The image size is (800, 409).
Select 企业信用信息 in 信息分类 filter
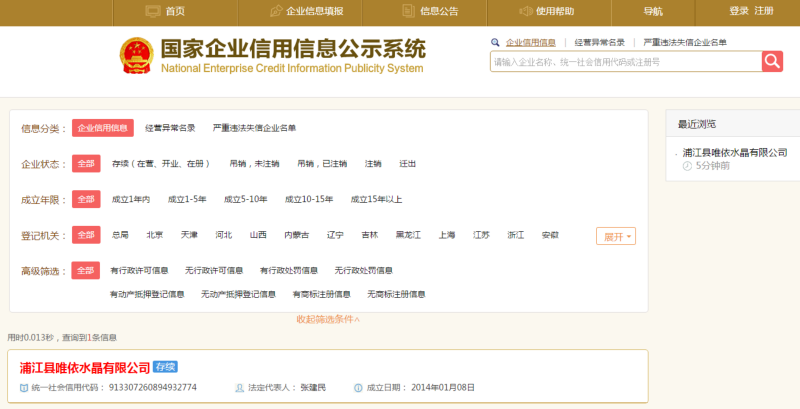pyautogui.click(x=103, y=128)
